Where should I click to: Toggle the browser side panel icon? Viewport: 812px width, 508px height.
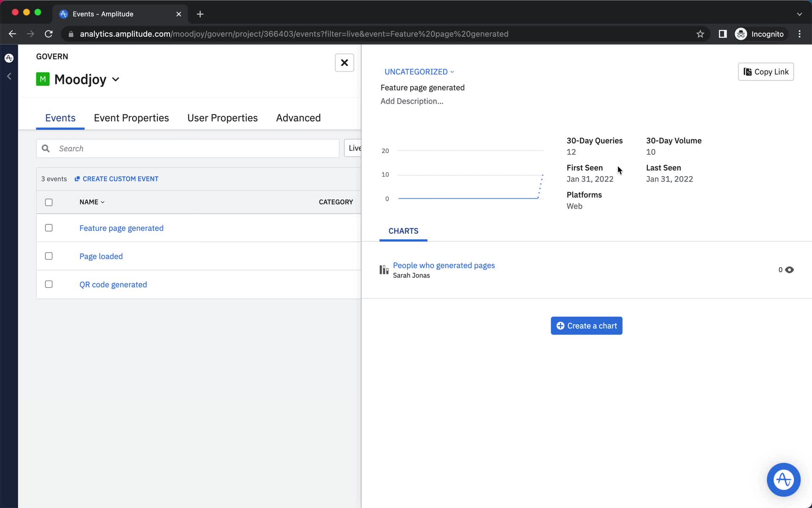[722, 34]
